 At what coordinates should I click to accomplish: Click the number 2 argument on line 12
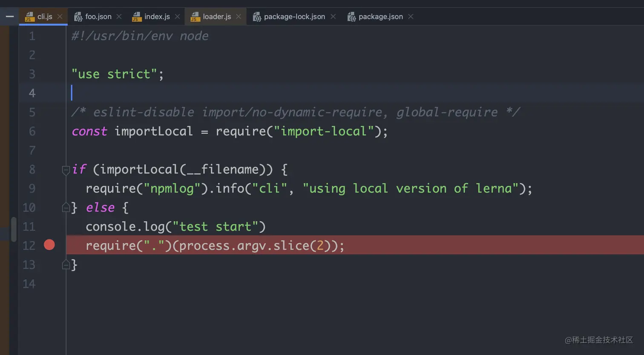[x=320, y=245]
